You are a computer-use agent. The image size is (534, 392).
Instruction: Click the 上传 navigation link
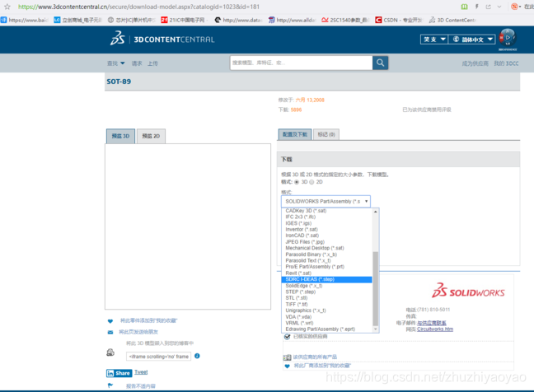[152, 63]
